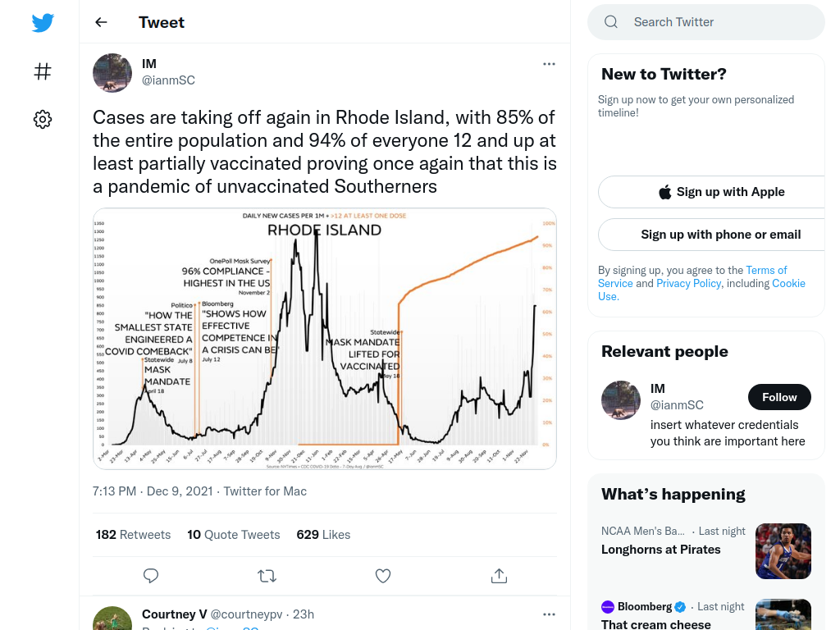Image resolution: width=840 pixels, height=630 pixels.
Task: View the 182 Retweets list
Action: 134,535
